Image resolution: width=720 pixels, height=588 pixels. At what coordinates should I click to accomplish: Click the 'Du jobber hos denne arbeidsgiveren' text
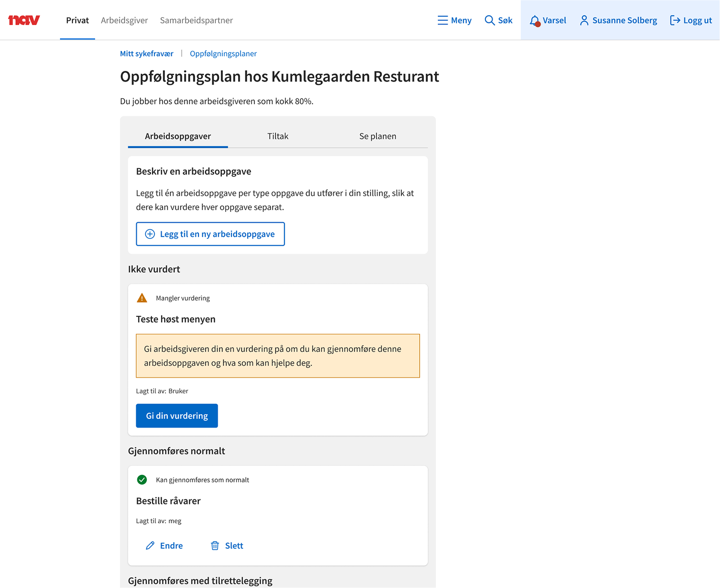pos(217,101)
